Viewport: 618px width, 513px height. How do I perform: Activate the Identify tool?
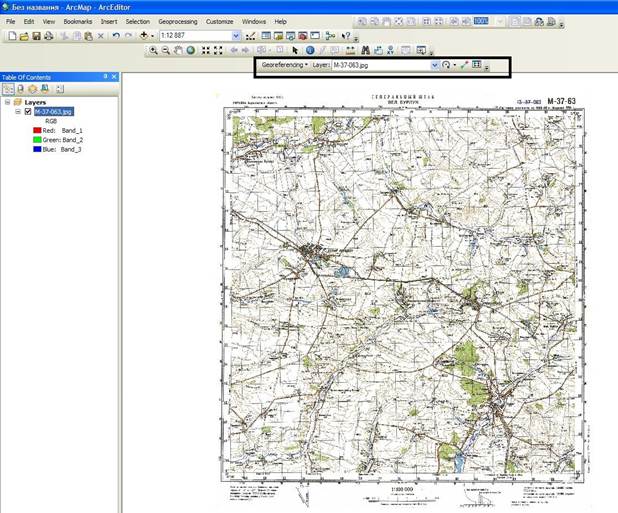310,50
